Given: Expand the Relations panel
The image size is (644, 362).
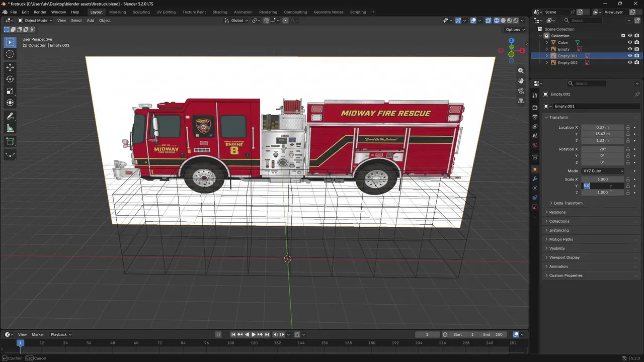Looking at the screenshot, I should [557, 212].
